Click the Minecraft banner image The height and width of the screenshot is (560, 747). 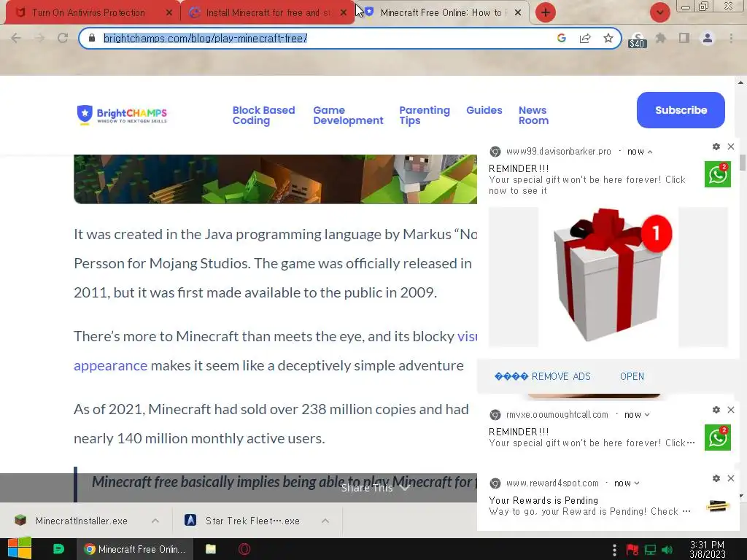[x=275, y=179]
